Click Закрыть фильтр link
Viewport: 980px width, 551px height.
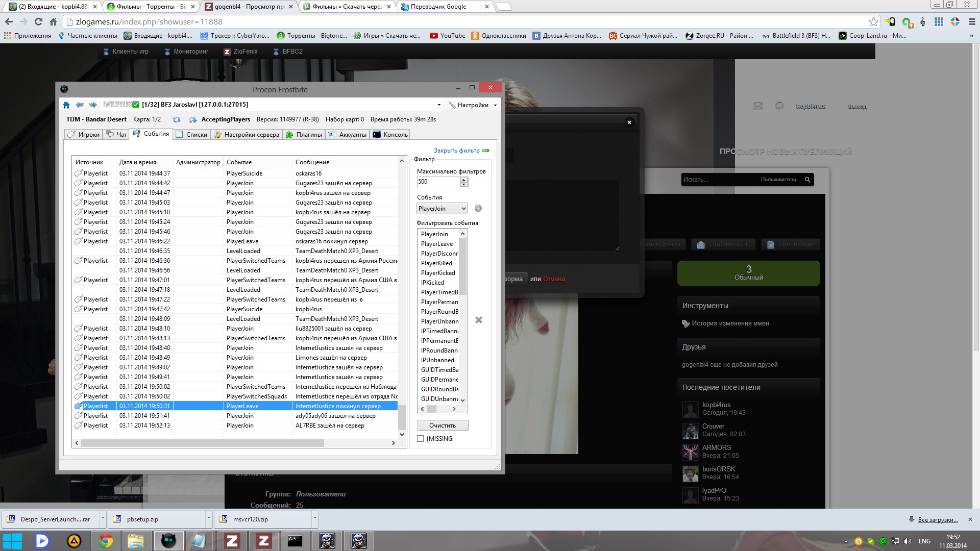click(x=457, y=151)
